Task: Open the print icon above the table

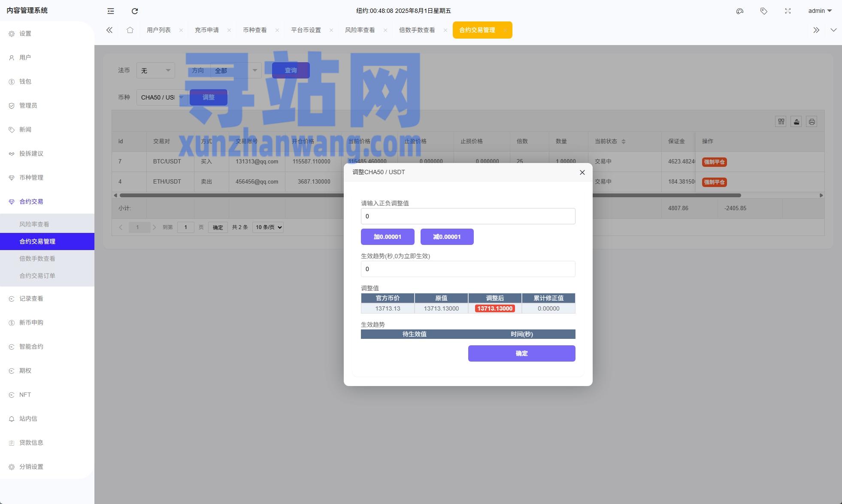Action: click(x=812, y=122)
